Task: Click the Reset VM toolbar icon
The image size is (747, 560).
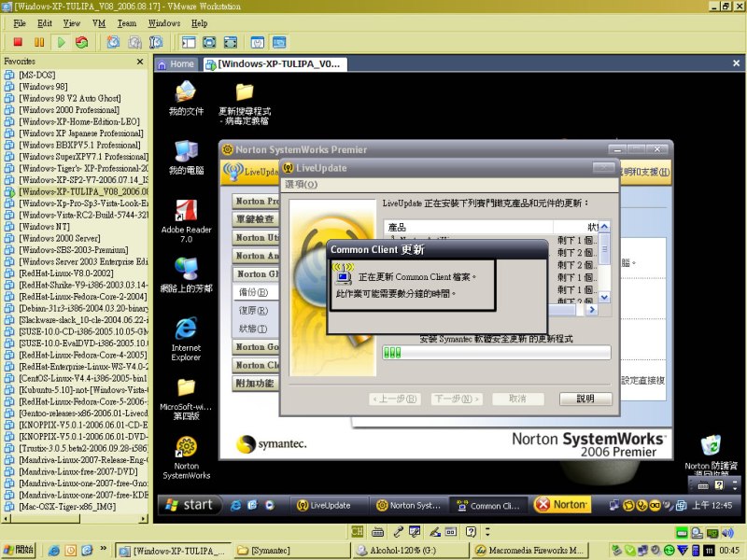Action: click(82, 42)
